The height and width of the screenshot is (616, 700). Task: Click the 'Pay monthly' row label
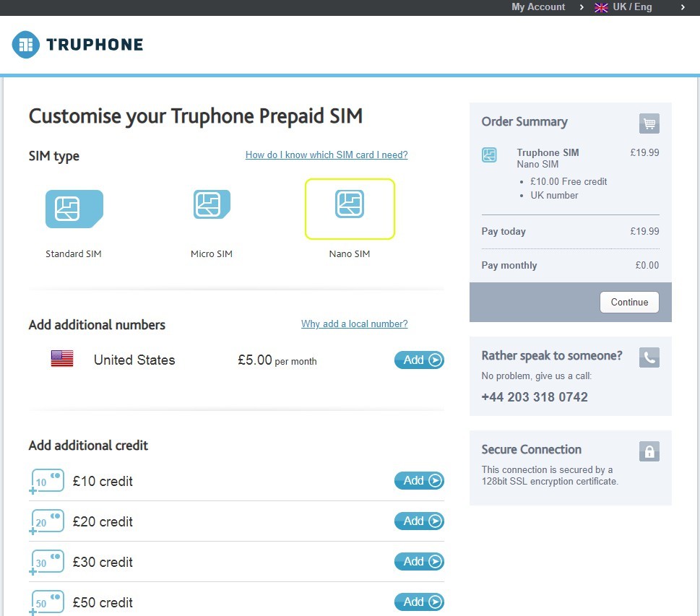[509, 265]
